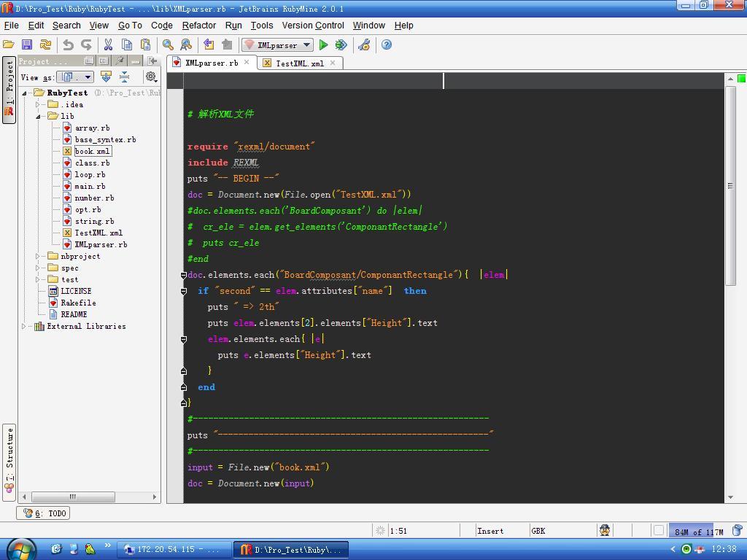Copy using the toolbar copy icon

coord(127,44)
